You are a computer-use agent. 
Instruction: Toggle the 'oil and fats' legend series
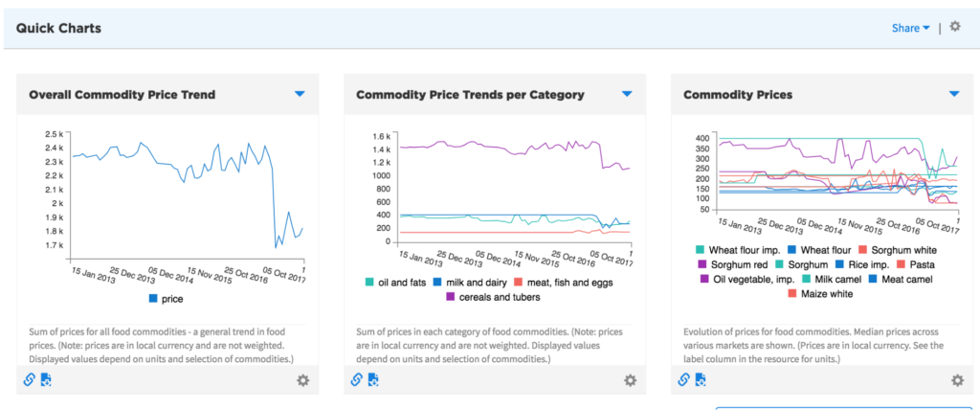coord(402,282)
